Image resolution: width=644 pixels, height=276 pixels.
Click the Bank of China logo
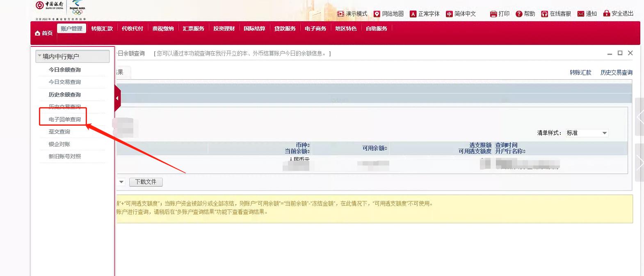coord(49,5)
